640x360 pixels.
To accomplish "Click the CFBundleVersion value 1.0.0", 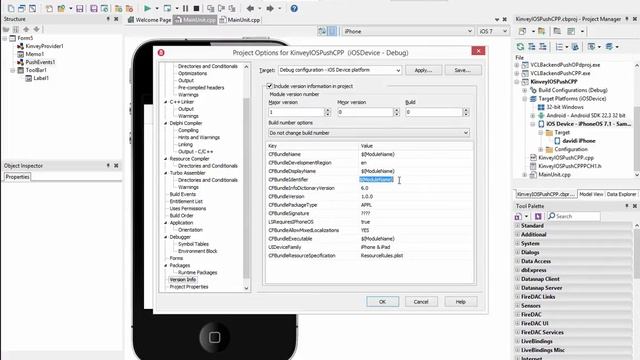I will (x=367, y=196).
